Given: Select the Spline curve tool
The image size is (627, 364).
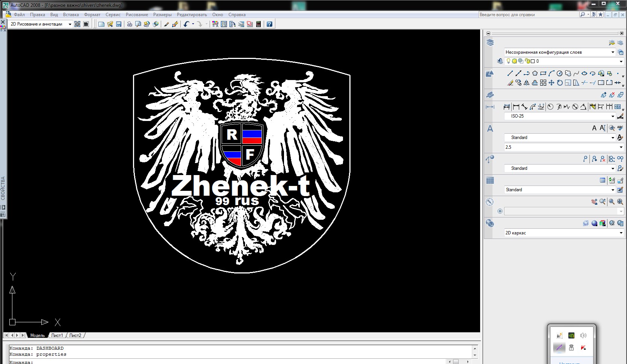Looking at the screenshot, I should coord(576,74).
